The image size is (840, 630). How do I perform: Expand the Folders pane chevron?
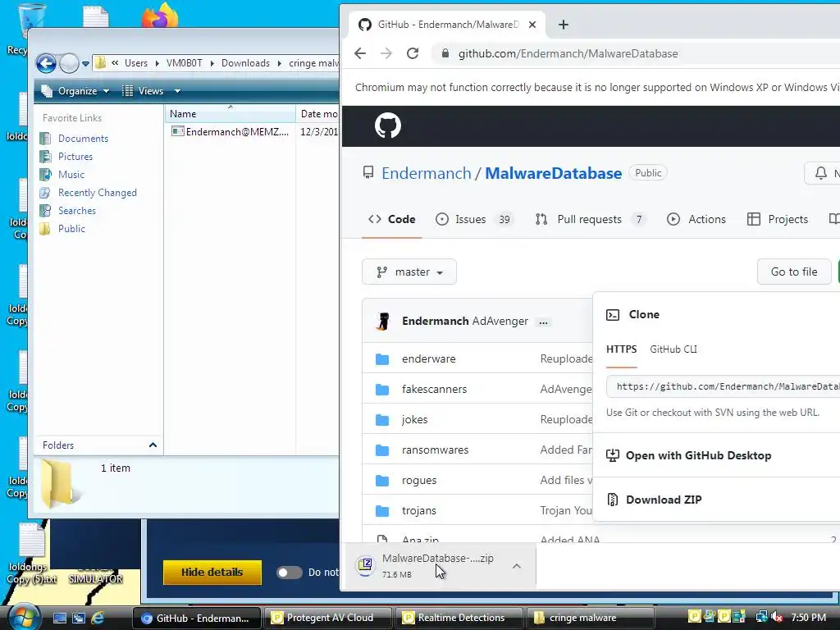click(x=153, y=445)
